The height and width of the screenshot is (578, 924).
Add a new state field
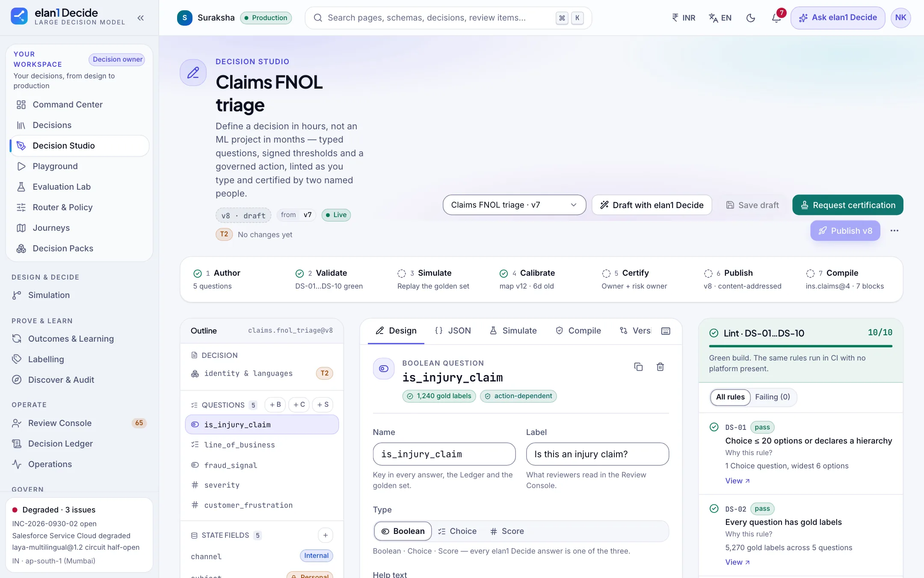pyautogui.click(x=325, y=535)
